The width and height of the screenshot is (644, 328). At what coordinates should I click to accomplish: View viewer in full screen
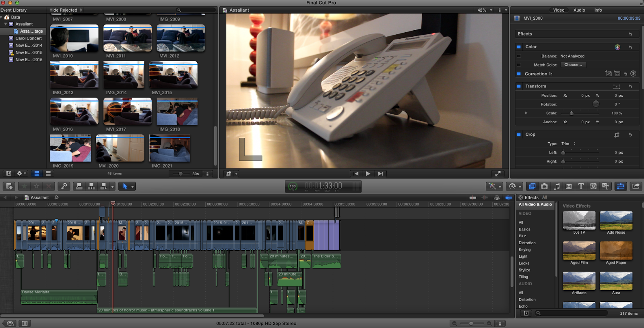coord(498,174)
